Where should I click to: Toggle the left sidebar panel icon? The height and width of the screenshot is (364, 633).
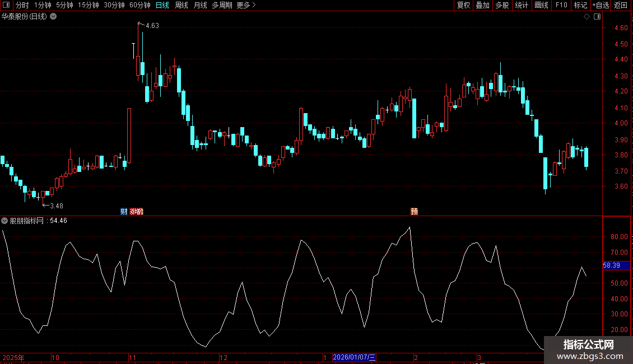pyautogui.click(x=6, y=5)
